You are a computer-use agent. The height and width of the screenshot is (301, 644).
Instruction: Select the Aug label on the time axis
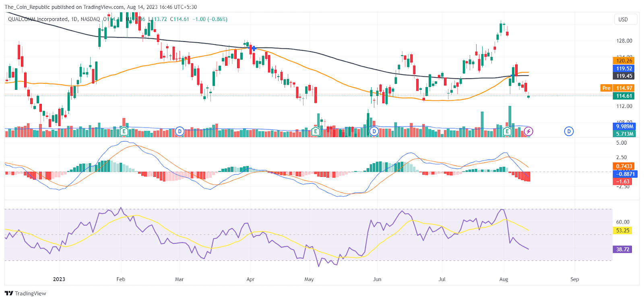(x=504, y=279)
